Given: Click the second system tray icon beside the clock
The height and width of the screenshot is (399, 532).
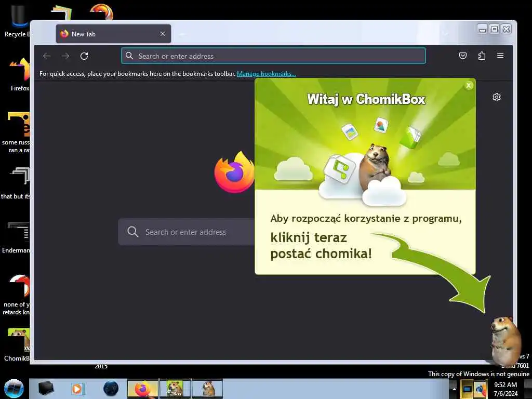Looking at the screenshot, I should [x=480, y=389].
